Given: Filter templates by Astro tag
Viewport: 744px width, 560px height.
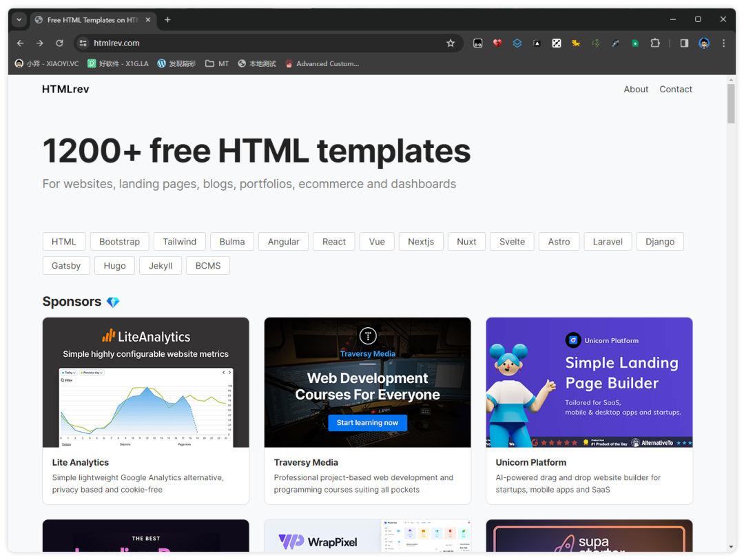Looking at the screenshot, I should pyautogui.click(x=559, y=242).
